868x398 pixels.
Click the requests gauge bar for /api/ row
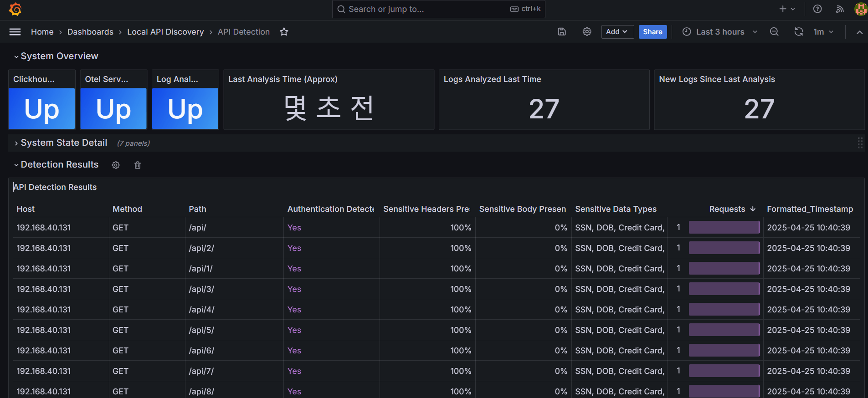(724, 227)
